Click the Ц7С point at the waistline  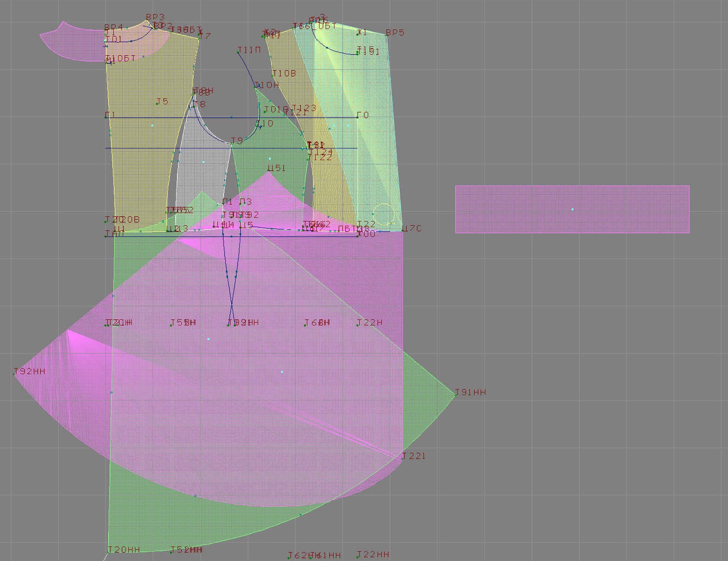click(403, 230)
